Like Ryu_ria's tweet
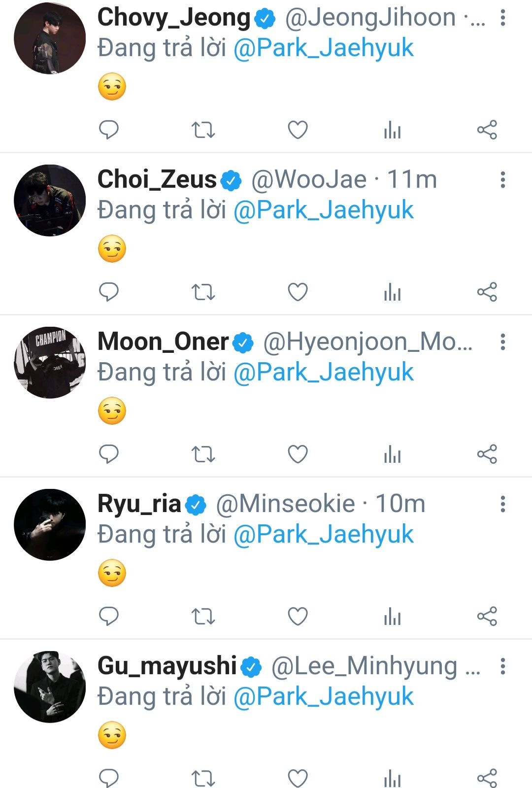 (298, 617)
